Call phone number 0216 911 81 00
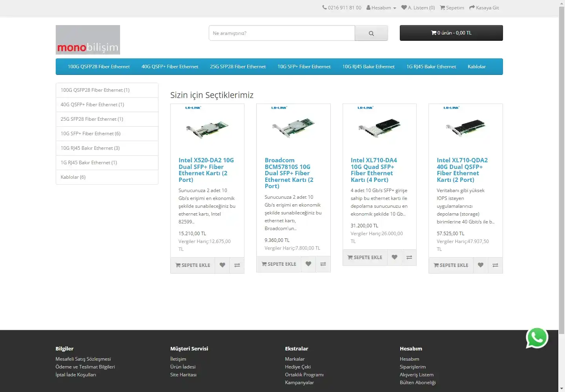This screenshot has height=392, width=565. (342, 7)
